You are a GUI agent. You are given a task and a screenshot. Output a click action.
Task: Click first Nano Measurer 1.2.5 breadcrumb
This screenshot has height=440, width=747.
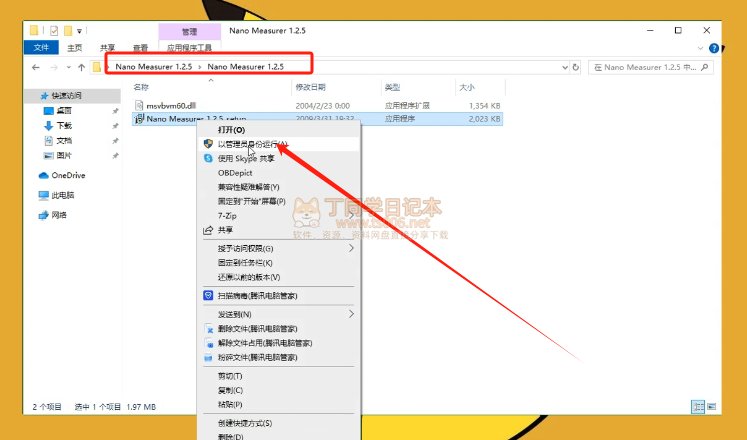pos(153,67)
